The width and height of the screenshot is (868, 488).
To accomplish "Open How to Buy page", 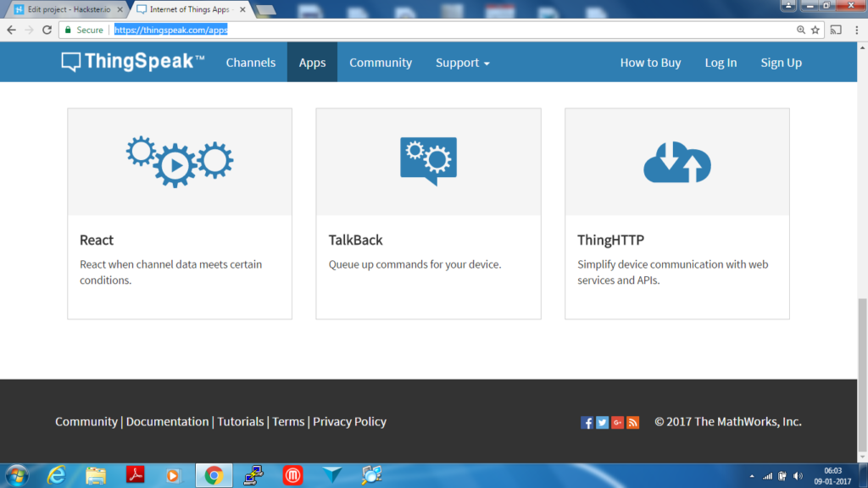I will pyautogui.click(x=650, y=63).
